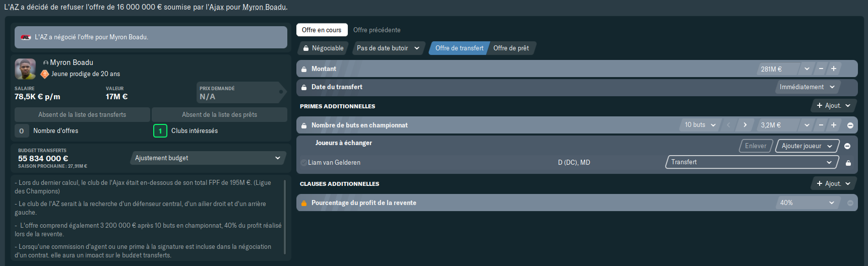Click the D (DC), MD position text
Screen dimensions: 868x266
coord(574,162)
